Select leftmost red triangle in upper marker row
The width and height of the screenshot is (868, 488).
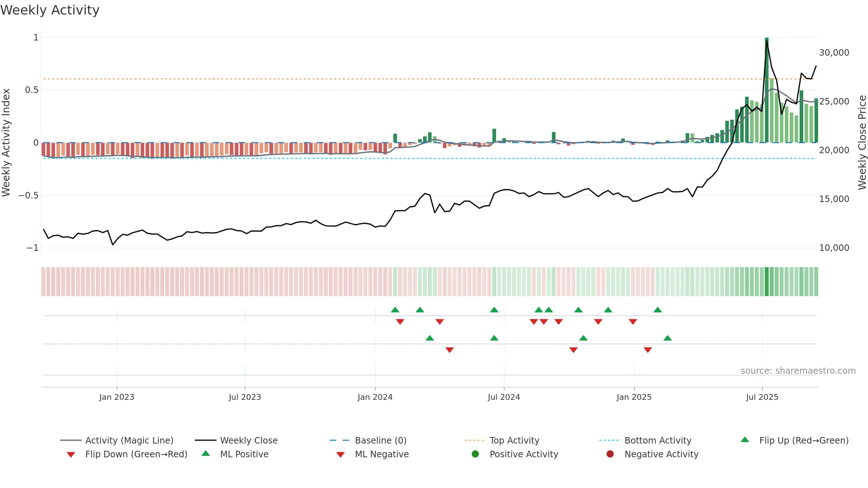click(x=400, y=322)
